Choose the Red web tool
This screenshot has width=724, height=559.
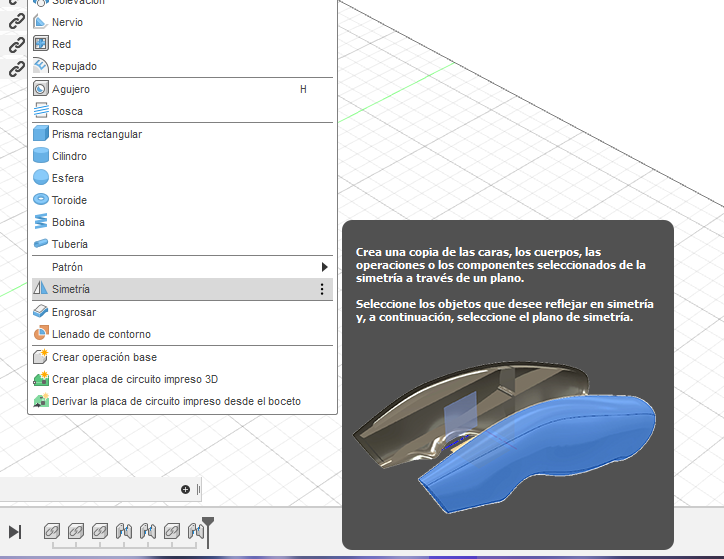(182, 44)
